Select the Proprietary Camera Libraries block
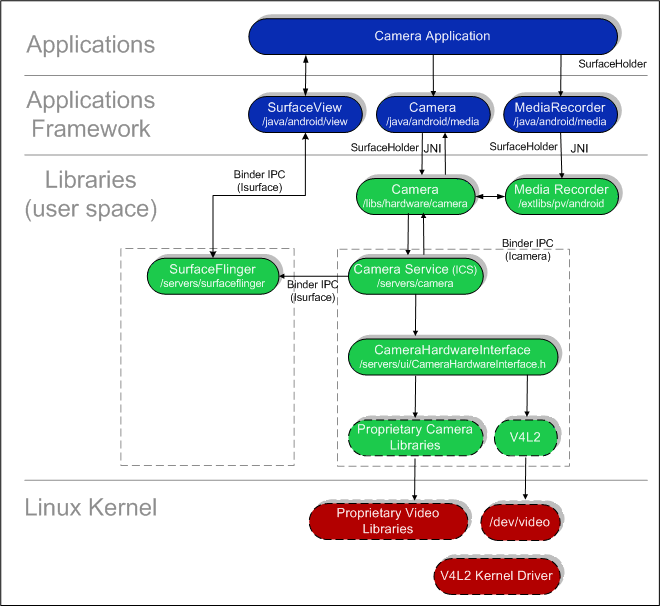 coord(414,437)
